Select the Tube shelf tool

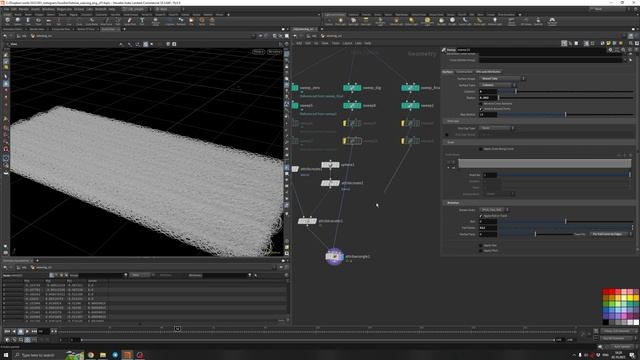28,20
